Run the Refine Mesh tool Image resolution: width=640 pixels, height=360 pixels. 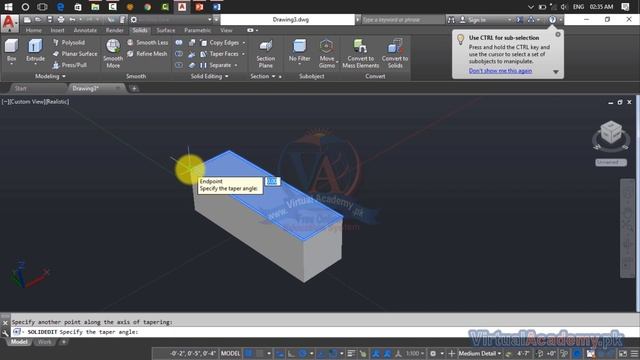(x=147, y=53)
